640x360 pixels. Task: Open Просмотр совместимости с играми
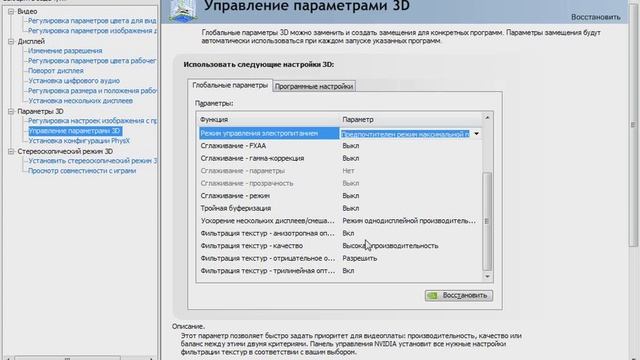click(x=82, y=171)
